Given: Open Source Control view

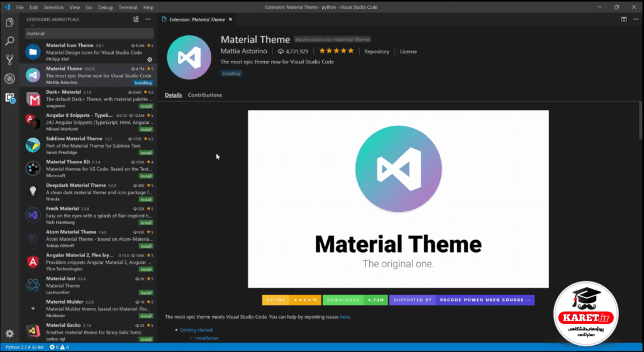Looking at the screenshot, I should pyautogui.click(x=9, y=60).
